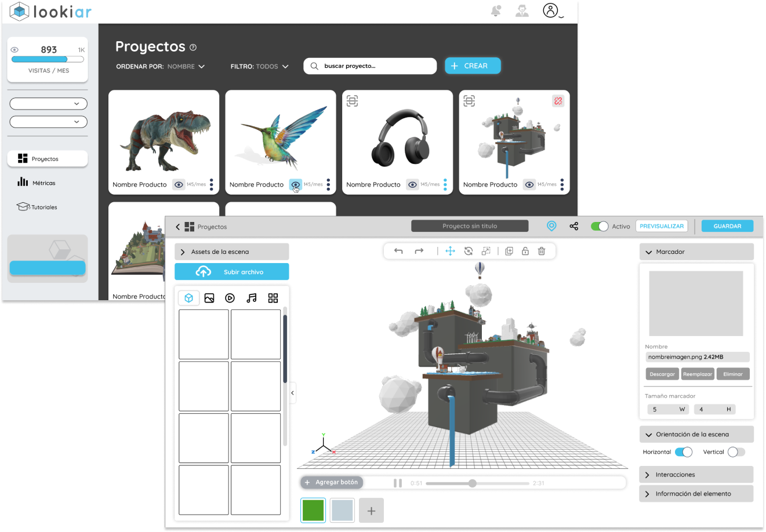Switch to the image assets tab
Viewport: 766px width, 532px height.
[209, 298]
